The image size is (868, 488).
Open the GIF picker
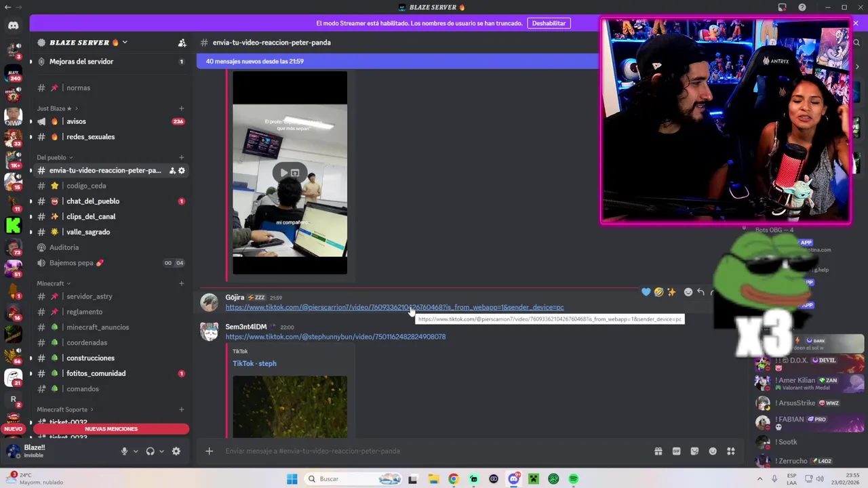pyautogui.click(x=676, y=451)
